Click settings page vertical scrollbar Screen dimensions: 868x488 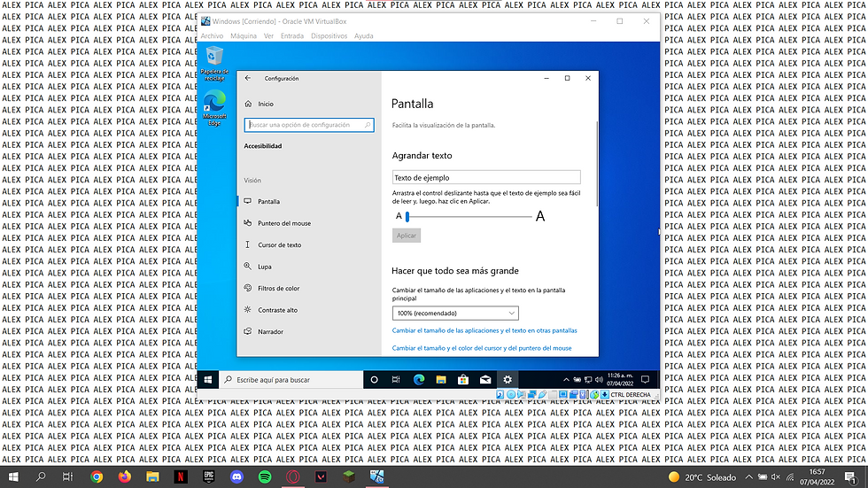(x=597, y=164)
